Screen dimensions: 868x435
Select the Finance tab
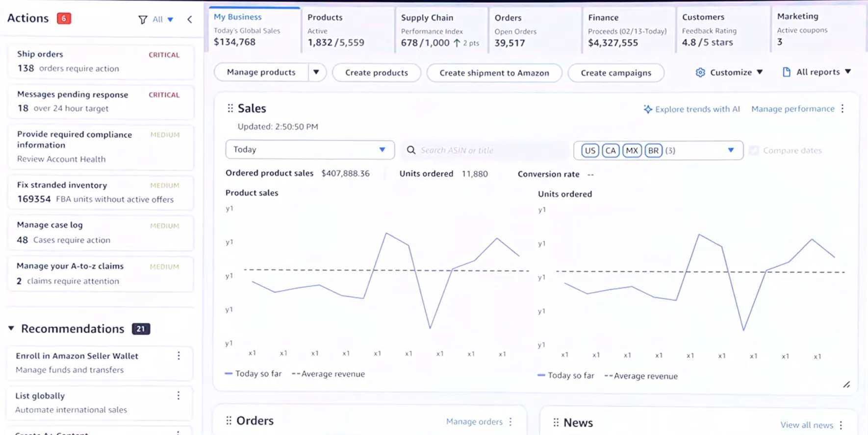pos(628,30)
